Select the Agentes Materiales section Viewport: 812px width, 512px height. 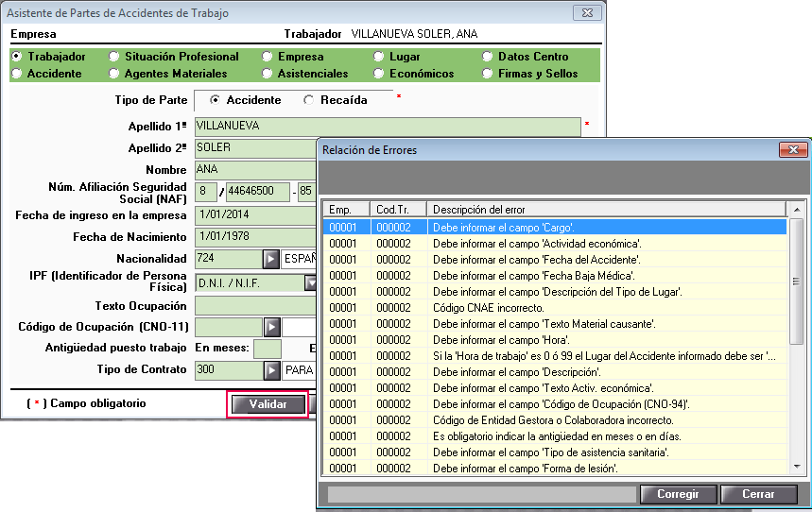click(x=114, y=74)
